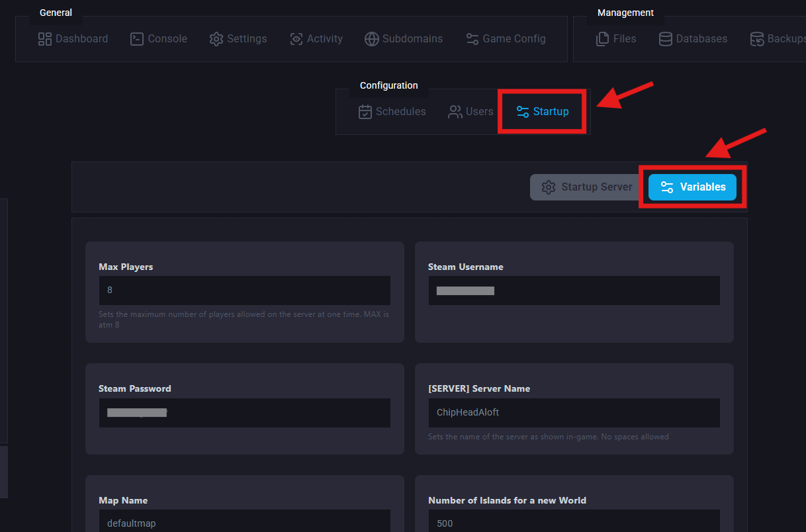Click the Steam Password label
The width and height of the screenshot is (806, 532).
click(135, 388)
